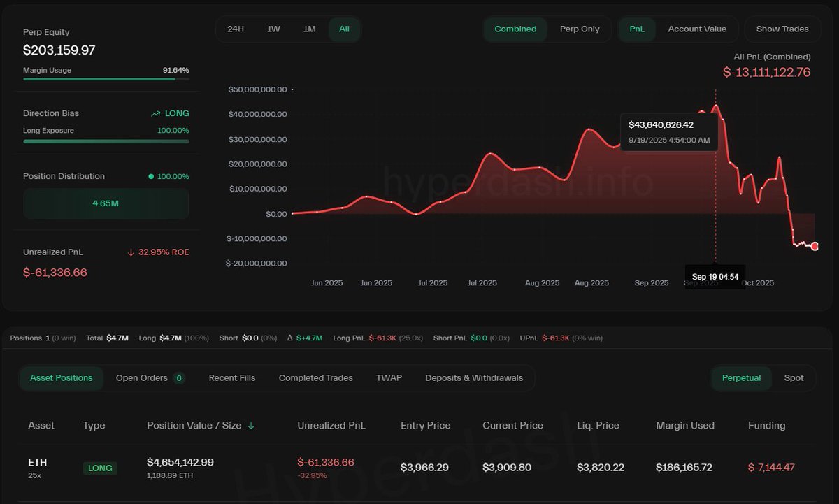Click the UPnL $-61.3K summary
839x504 pixels.
(561, 338)
